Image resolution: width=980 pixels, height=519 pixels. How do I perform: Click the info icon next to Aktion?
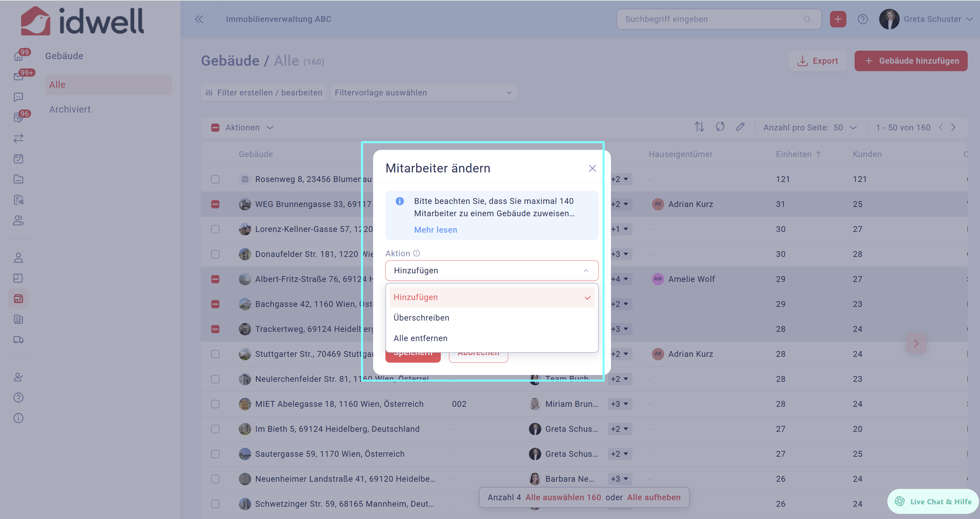(x=417, y=253)
